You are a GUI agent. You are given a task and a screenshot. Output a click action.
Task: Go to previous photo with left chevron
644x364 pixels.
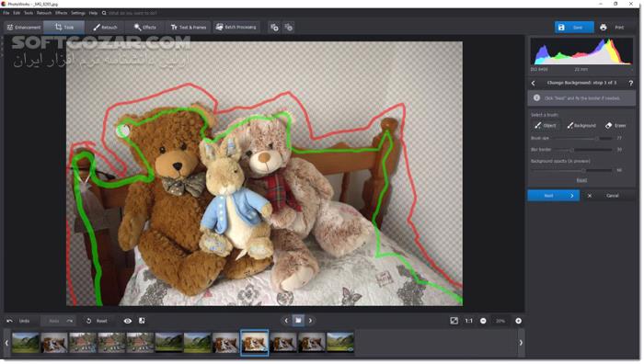pyautogui.click(x=286, y=321)
